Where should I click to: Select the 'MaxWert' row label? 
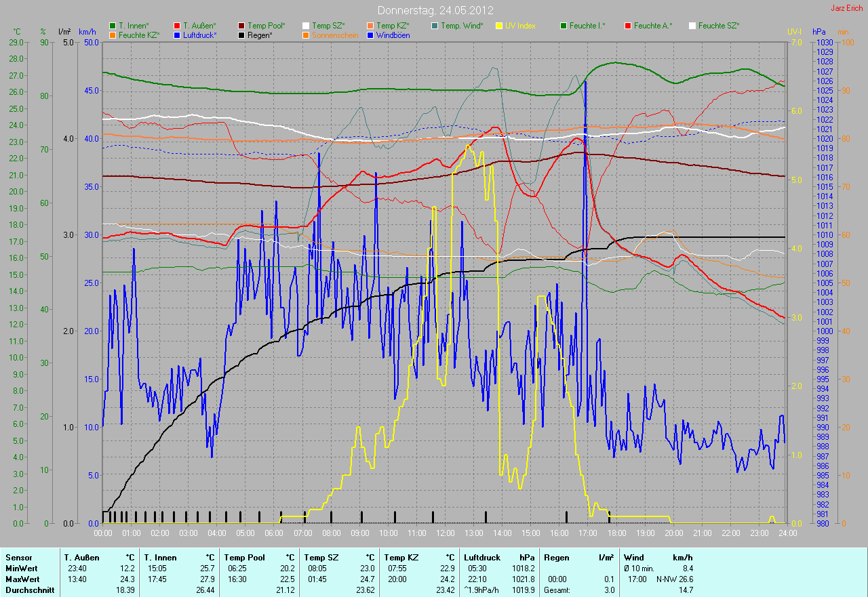pos(22,579)
